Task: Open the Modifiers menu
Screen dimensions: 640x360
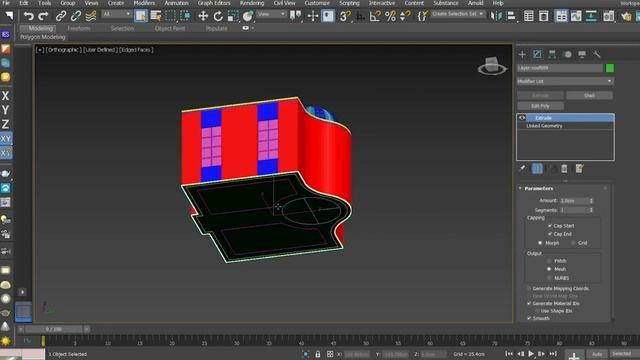Action: (144, 3)
